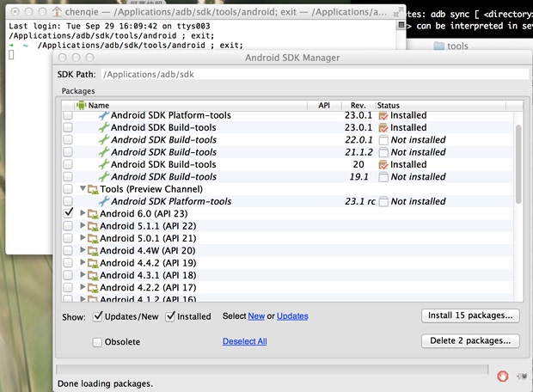The height and width of the screenshot is (392, 533).
Task: Click the Rev. column header
Action: (358, 105)
